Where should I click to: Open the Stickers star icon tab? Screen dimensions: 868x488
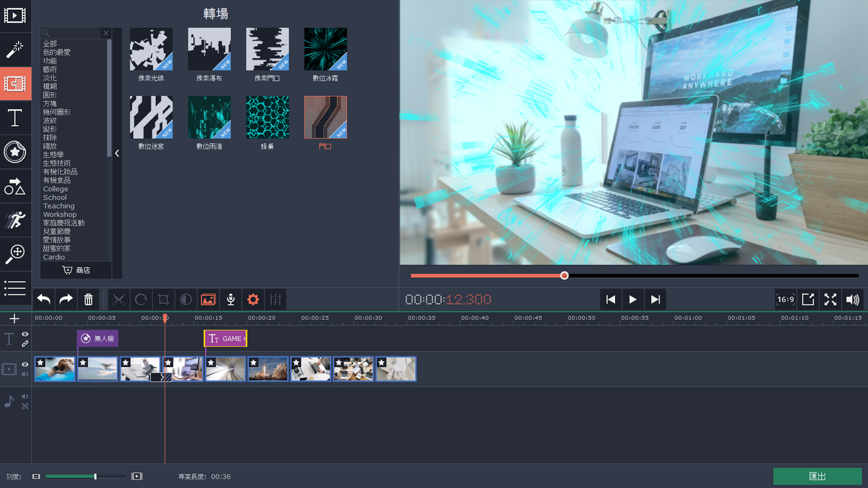(15, 152)
